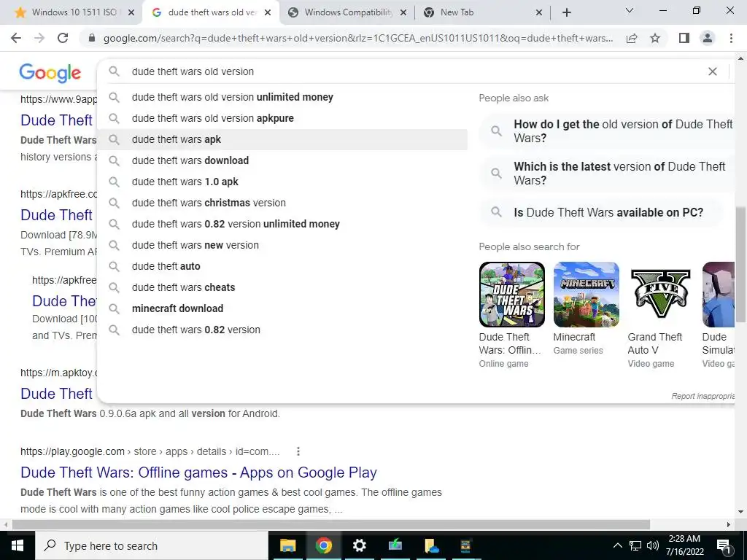Open Settings from the taskbar gear icon
The image size is (747, 560).
[x=359, y=545]
